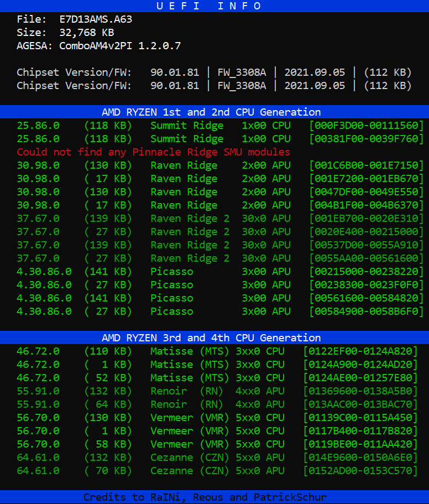Image resolution: width=429 pixels, height=504 pixels.
Task: Select Renoir address [013AAC00-013BAC70]
Action: 360,404
